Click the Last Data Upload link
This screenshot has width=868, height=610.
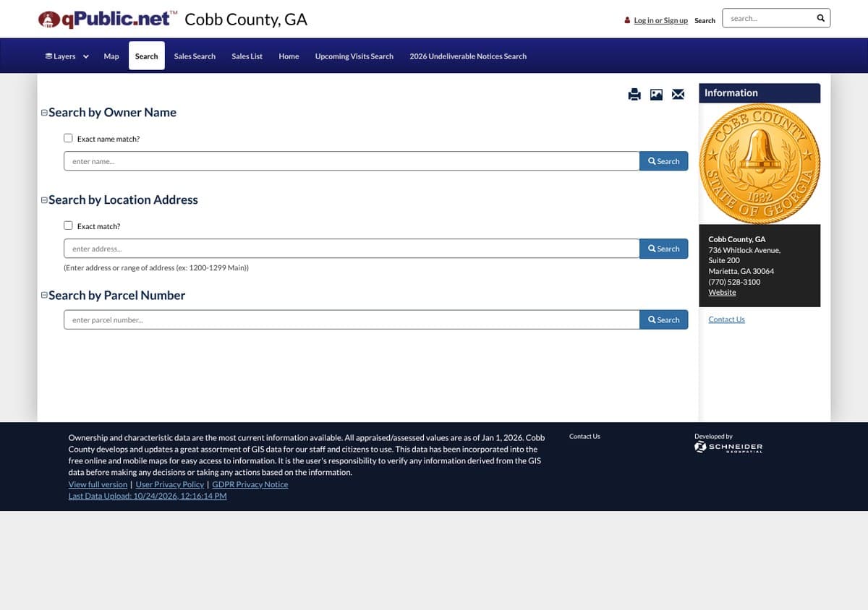pos(148,496)
